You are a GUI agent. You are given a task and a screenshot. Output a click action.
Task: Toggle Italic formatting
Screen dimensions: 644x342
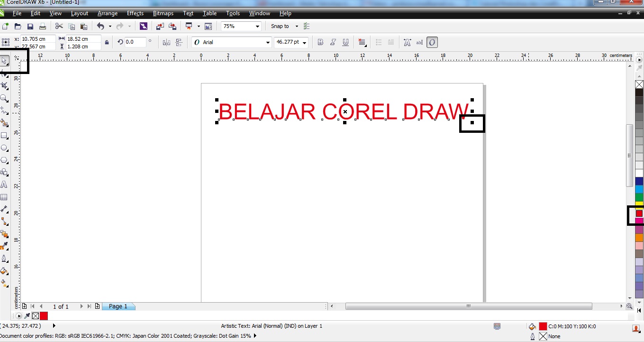(333, 42)
